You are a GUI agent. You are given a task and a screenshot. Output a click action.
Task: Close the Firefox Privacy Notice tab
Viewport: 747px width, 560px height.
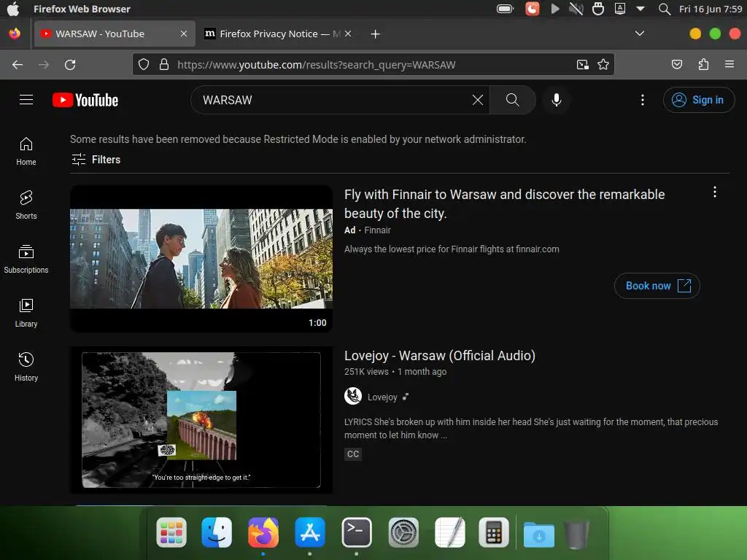pyautogui.click(x=348, y=34)
